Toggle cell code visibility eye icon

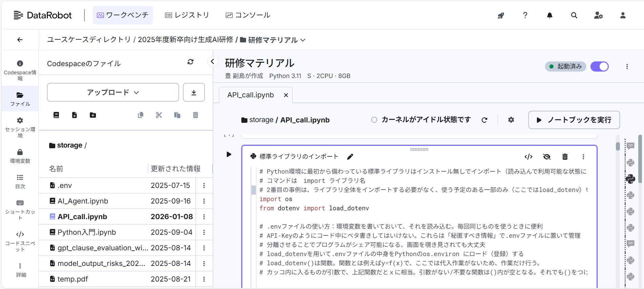[547, 157]
